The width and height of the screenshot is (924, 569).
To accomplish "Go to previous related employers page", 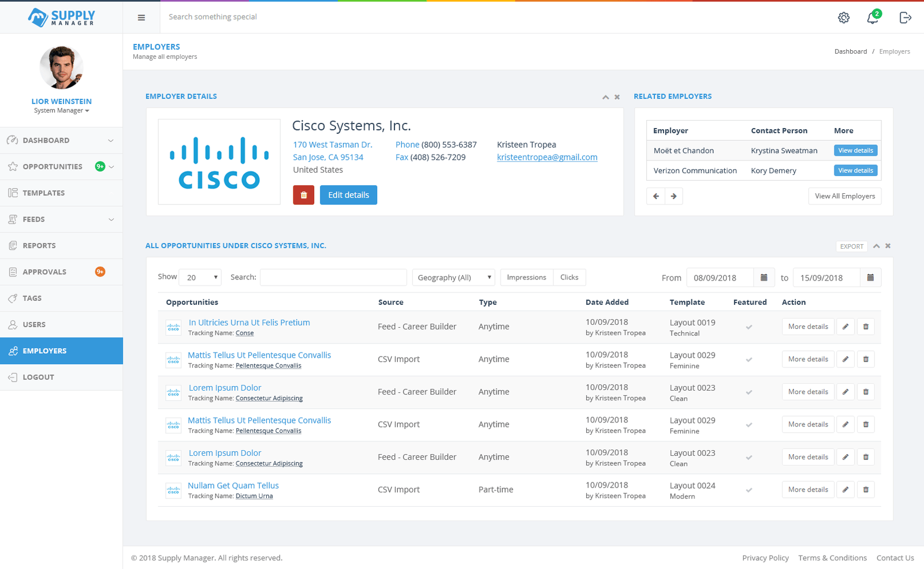I will tap(655, 196).
